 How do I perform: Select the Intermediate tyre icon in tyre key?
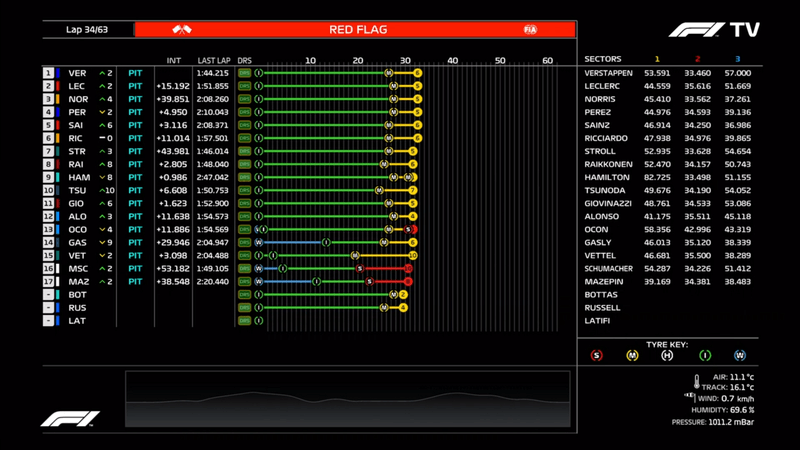pyautogui.click(x=705, y=356)
